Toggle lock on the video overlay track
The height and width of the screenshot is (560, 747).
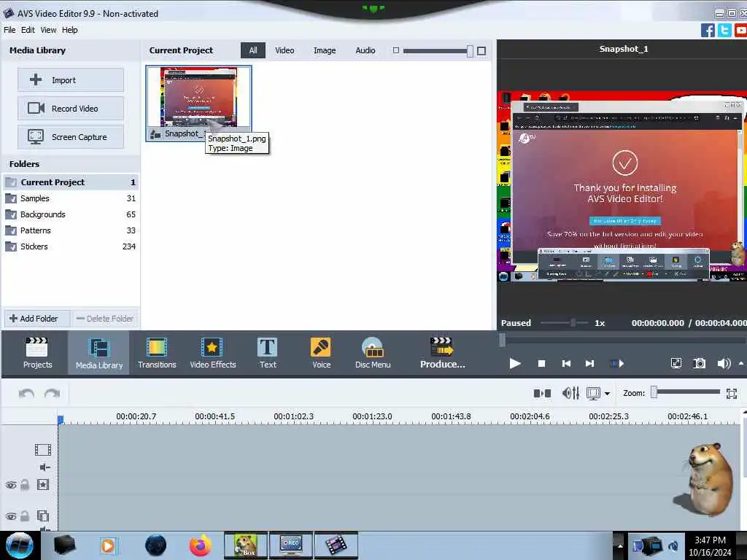click(x=25, y=516)
